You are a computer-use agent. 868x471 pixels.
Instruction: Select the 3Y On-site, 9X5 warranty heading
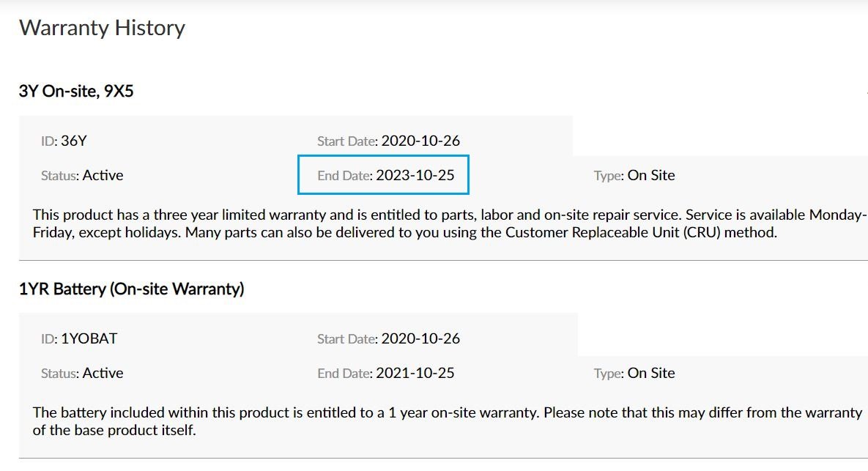coord(76,92)
